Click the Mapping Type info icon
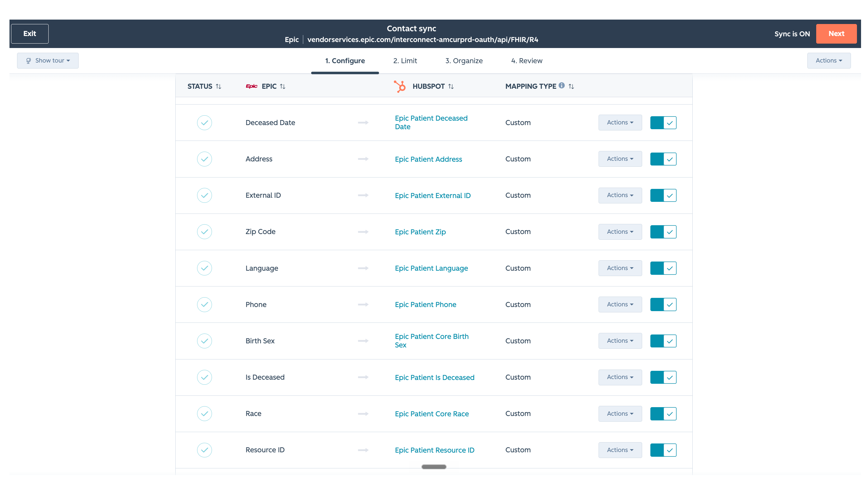 561,85
